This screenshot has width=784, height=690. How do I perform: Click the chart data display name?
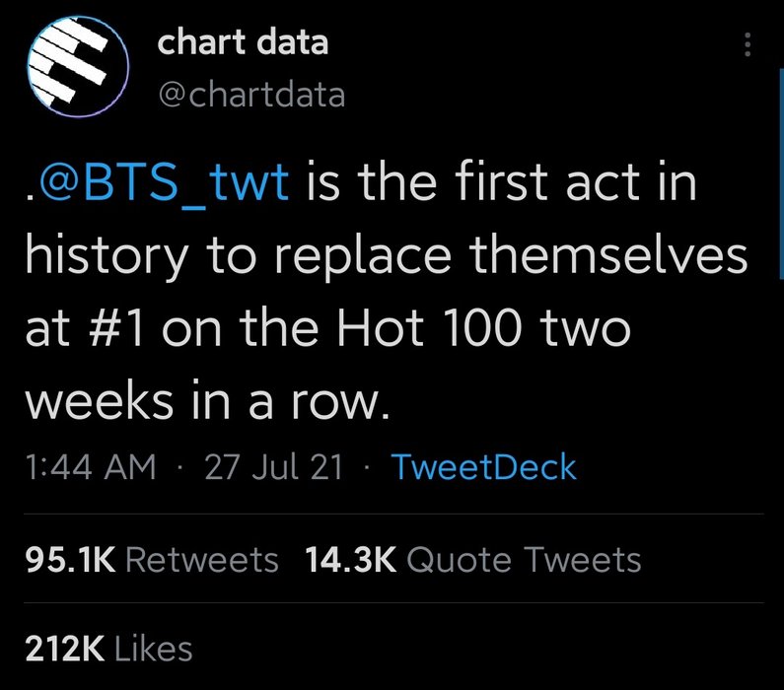pyautogui.click(x=243, y=42)
